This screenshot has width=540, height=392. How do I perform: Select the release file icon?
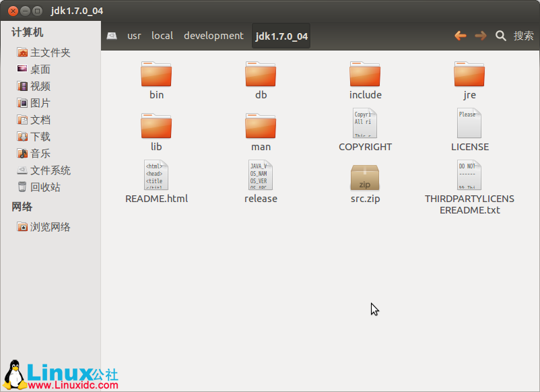(261, 174)
